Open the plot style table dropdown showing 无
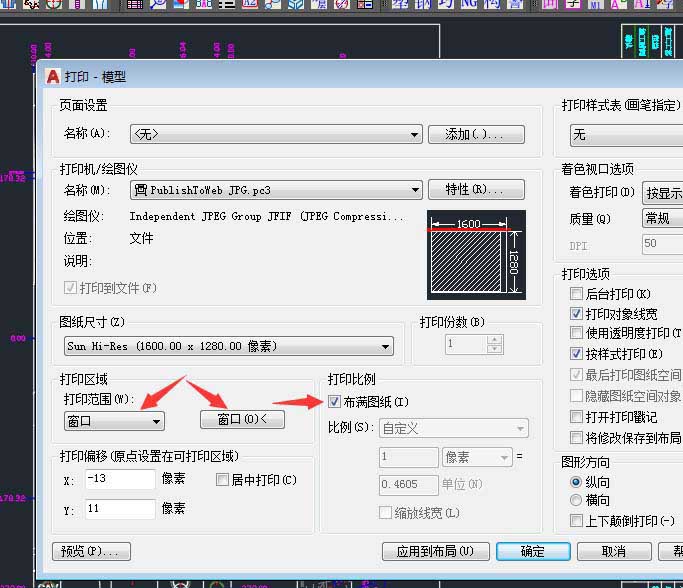Image resolution: width=683 pixels, height=588 pixels. (626, 135)
